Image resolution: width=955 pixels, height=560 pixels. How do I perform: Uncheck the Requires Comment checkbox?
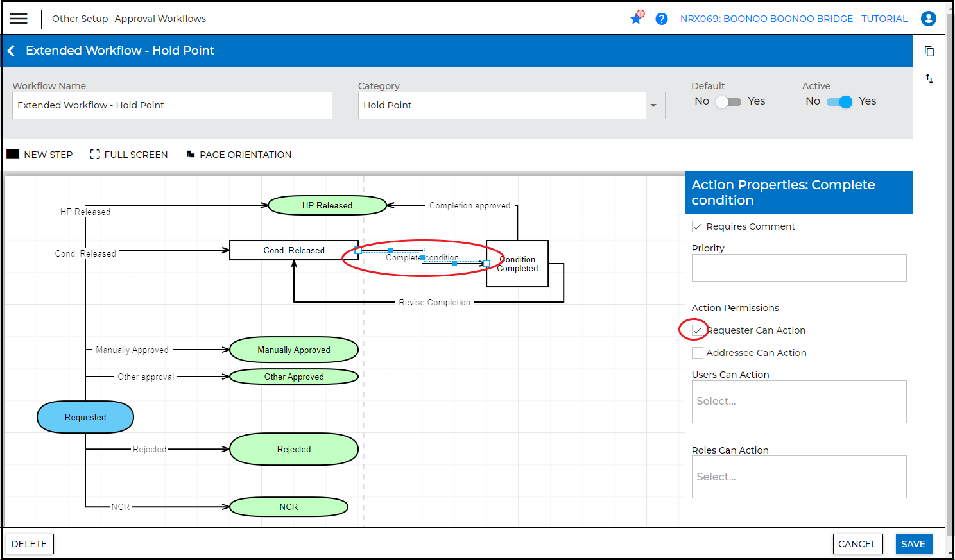pyautogui.click(x=698, y=226)
